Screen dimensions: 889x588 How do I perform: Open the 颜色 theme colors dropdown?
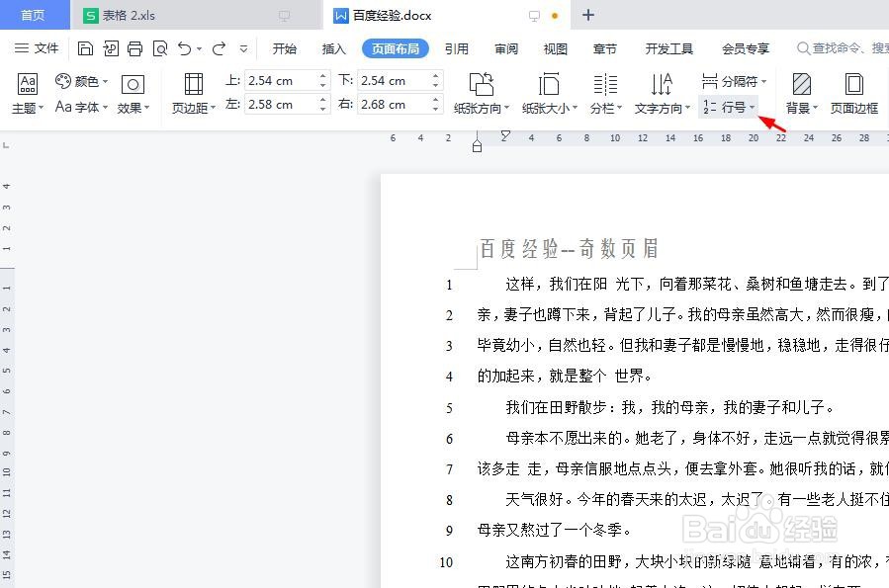(82, 82)
